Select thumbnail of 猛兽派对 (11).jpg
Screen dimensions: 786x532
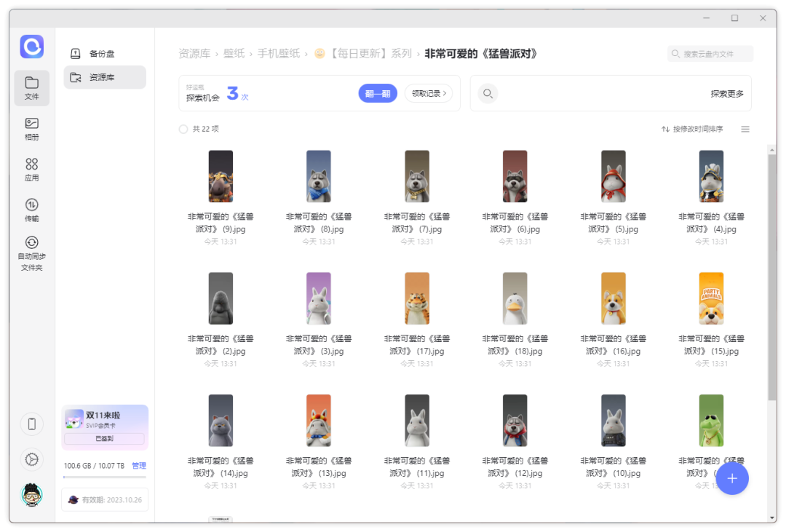coord(417,420)
